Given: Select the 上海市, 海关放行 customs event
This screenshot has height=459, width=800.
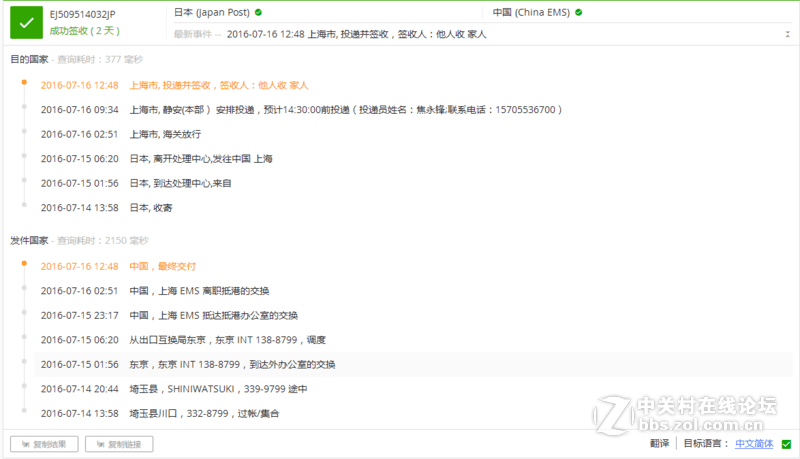Looking at the screenshot, I should [413, 134].
